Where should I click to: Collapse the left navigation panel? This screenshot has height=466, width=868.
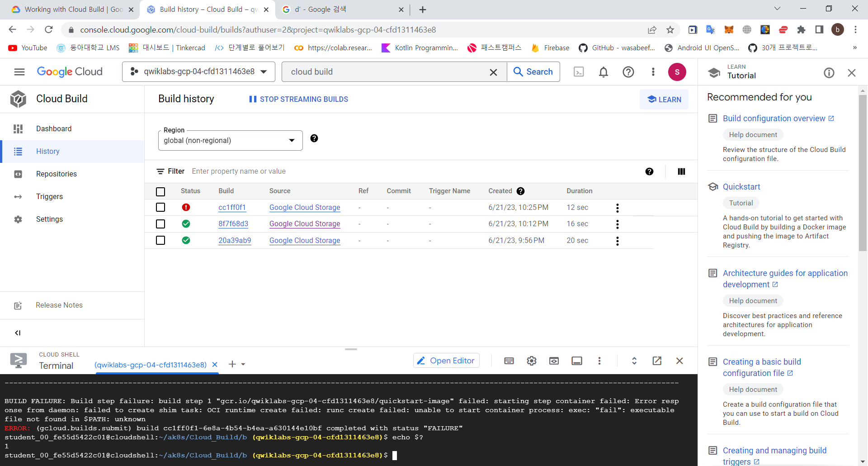click(x=18, y=333)
